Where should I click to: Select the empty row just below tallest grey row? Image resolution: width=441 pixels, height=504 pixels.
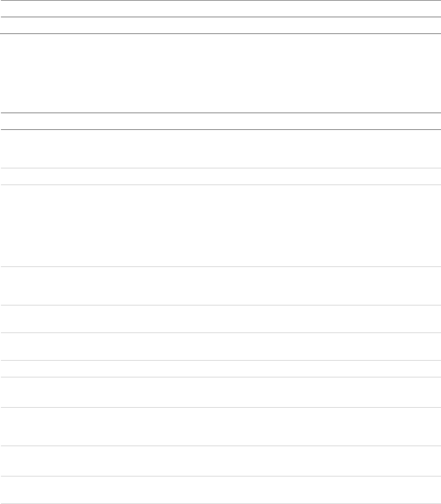(220, 285)
